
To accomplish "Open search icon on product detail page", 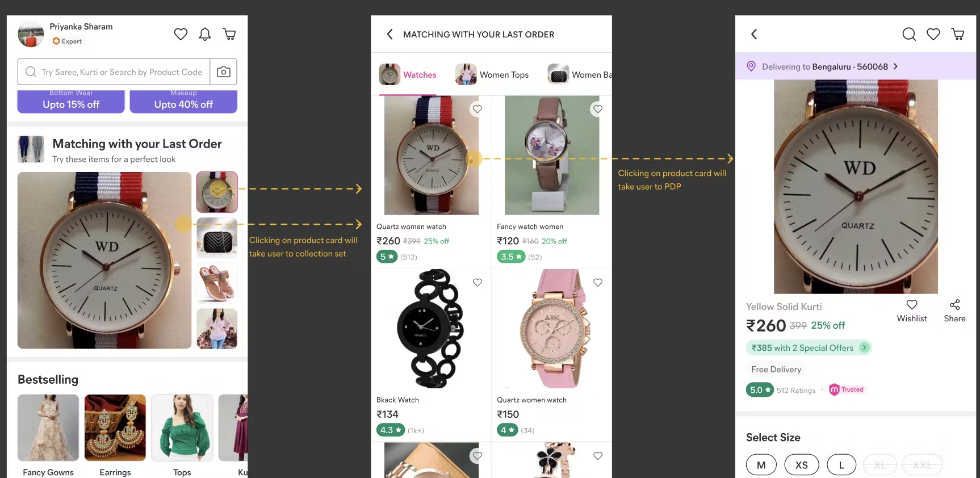I will (x=909, y=35).
